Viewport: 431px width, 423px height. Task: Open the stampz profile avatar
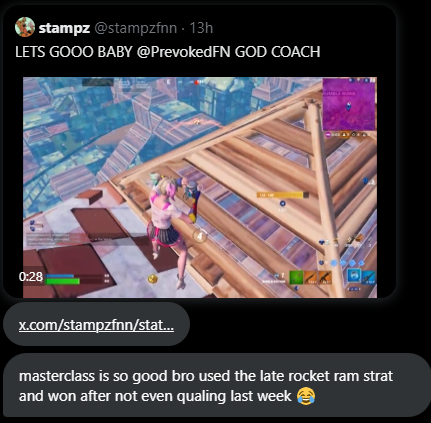(x=25, y=27)
